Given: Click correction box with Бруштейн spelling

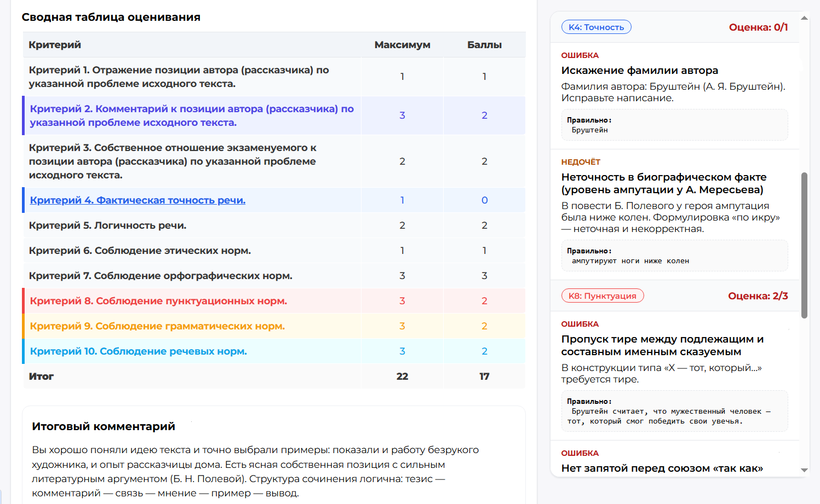Looking at the screenshot, I should pyautogui.click(x=674, y=125).
